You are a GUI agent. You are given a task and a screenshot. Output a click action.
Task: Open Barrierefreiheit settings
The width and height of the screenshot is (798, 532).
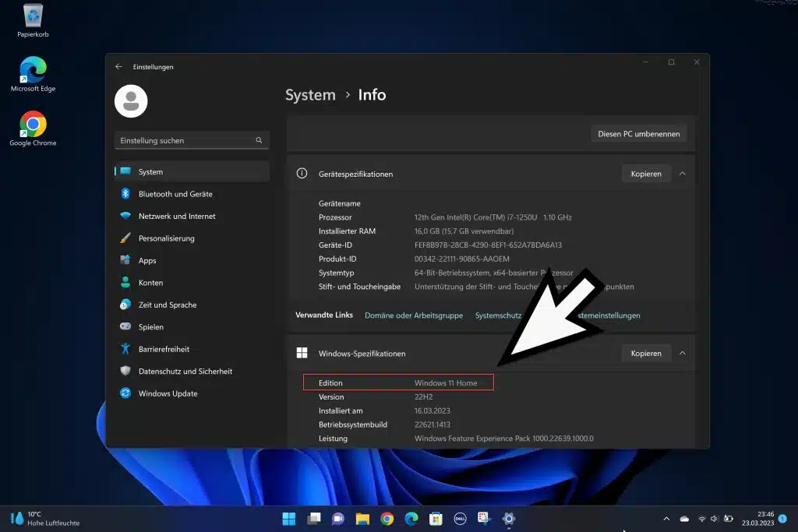(192, 349)
